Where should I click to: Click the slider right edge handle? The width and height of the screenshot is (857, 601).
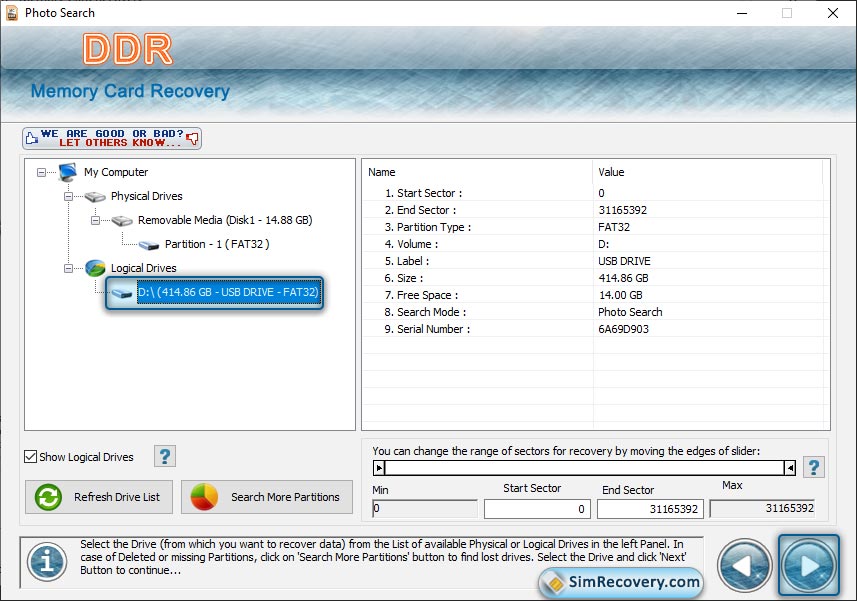point(790,468)
